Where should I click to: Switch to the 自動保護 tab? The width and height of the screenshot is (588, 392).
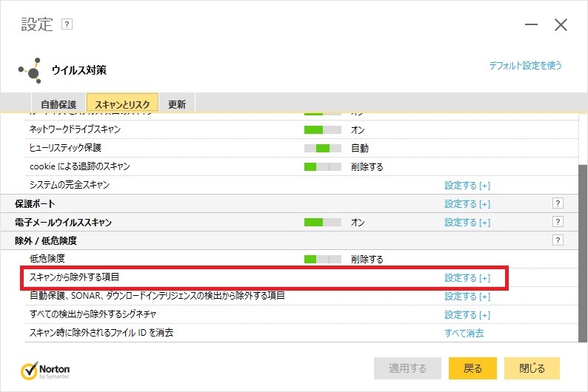pyautogui.click(x=59, y=104)
